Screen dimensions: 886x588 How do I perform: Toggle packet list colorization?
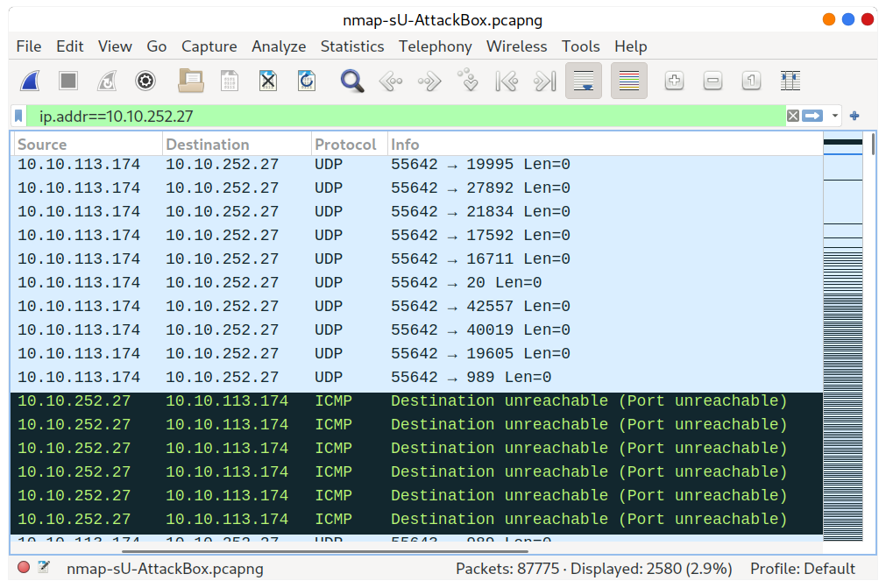coord(629,81)
